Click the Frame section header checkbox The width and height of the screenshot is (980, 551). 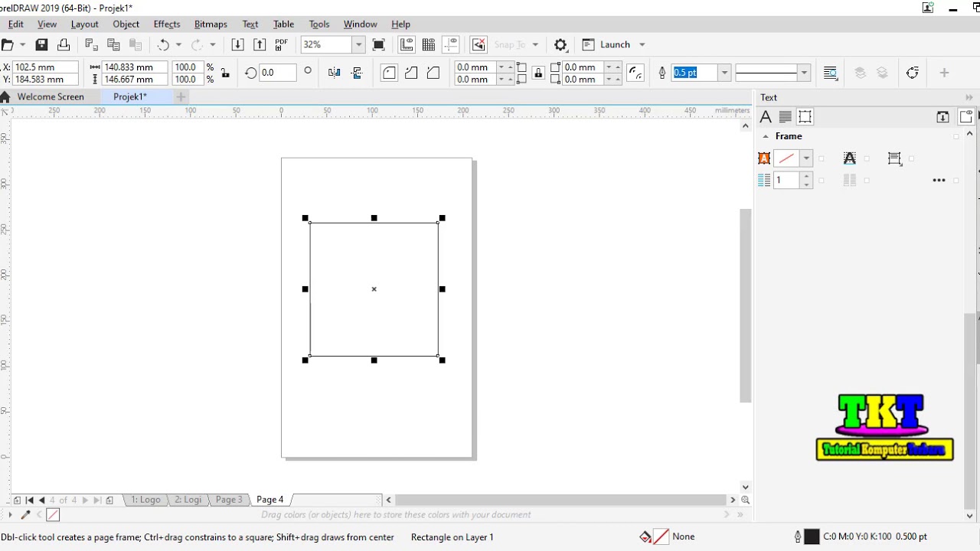pyautogui.click(x=956, y=137)
